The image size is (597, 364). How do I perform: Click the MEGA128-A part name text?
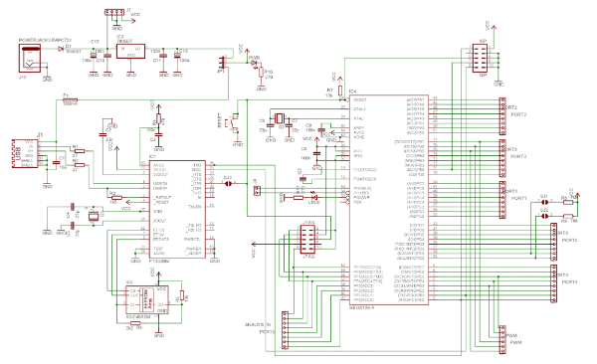[362, 307]
